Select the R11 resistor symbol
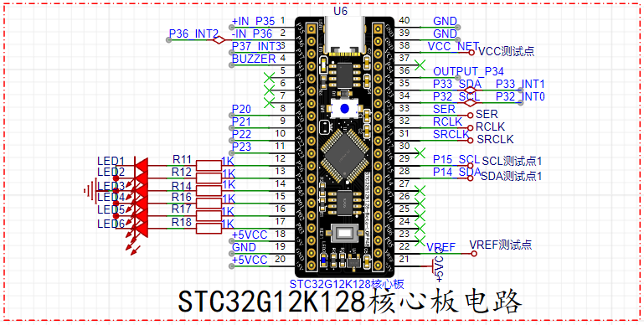This screenshot has height=325, width=644. click(209, 166)
